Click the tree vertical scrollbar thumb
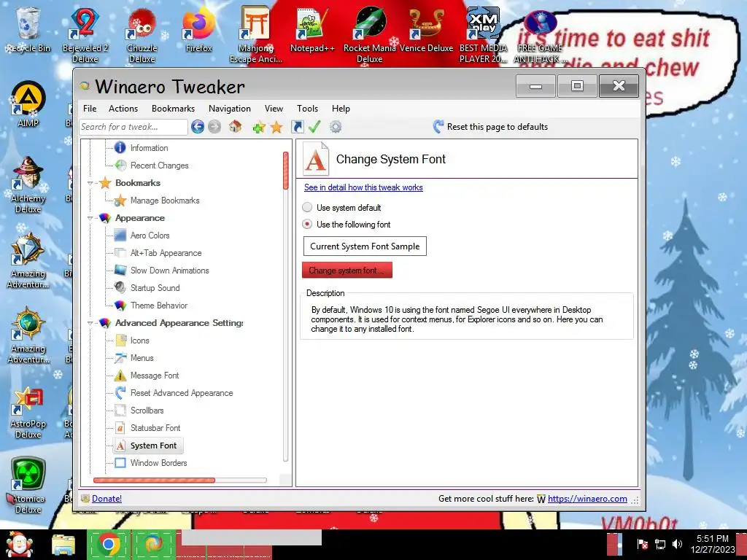Screen dimensions: 747x560 (x=286, y=171)
